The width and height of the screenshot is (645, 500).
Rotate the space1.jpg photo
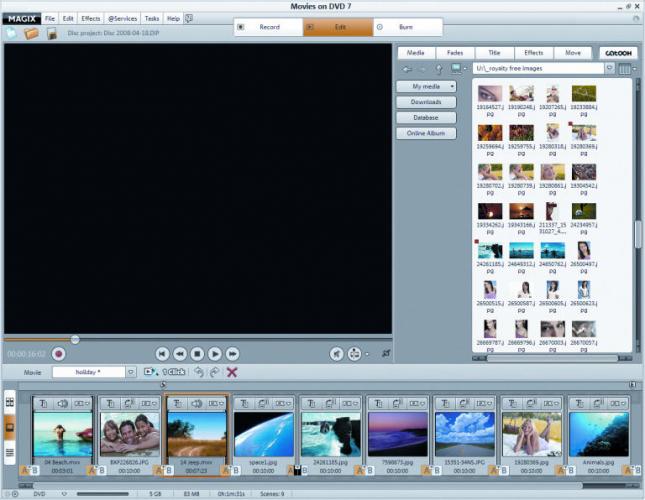coord(263,404)
